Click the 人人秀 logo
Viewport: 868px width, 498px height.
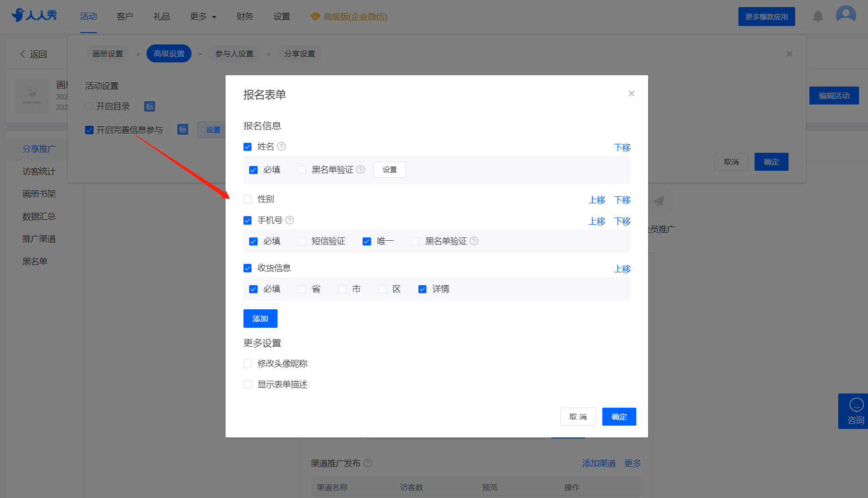(35, 15)
